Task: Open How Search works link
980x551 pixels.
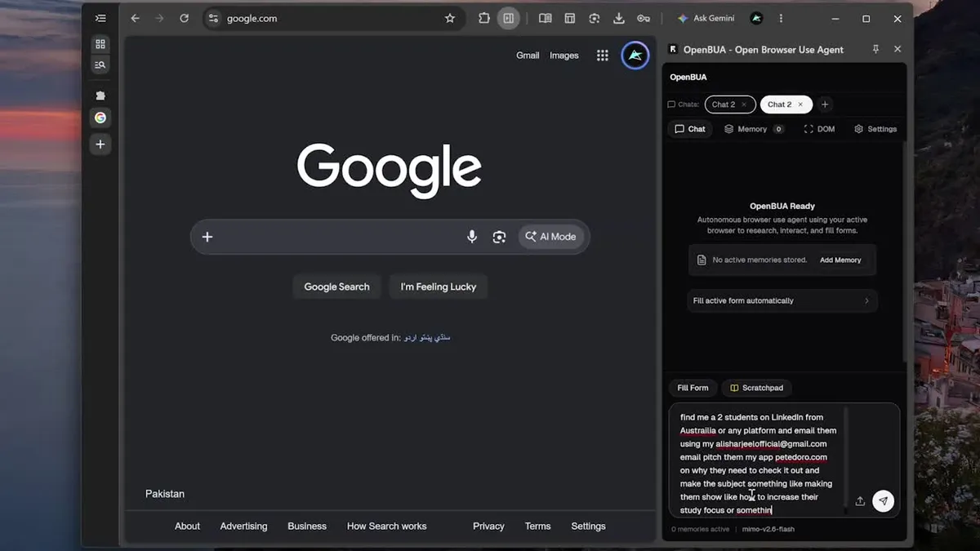Action: (387, 526)
